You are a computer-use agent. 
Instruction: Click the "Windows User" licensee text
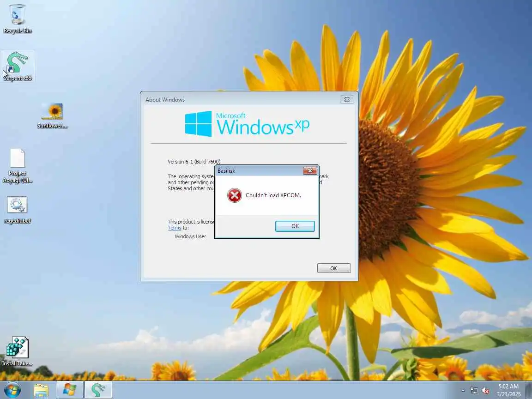tap(190, 236)
